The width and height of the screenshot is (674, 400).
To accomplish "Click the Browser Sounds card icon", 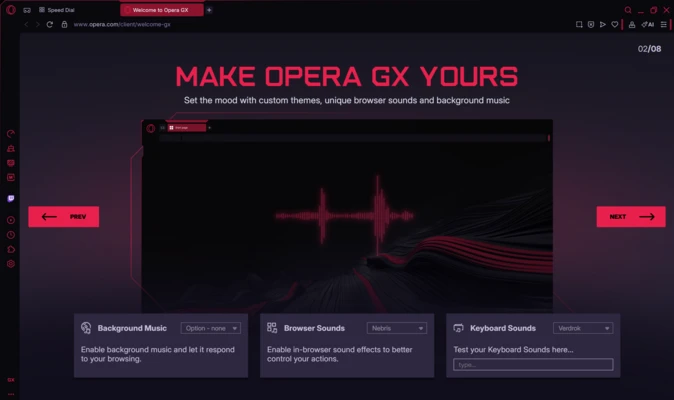I will [x=272, y=328].
